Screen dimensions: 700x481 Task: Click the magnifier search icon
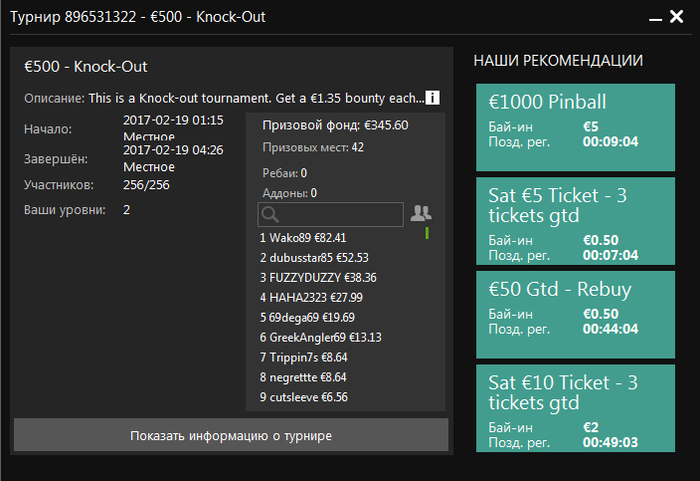click(270, 214)
